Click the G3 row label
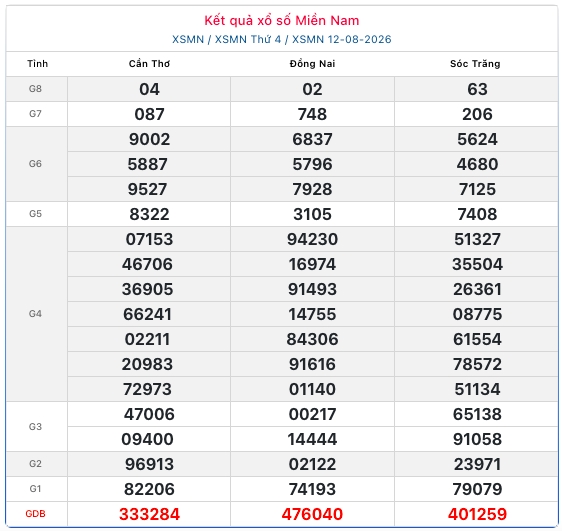562x531 pixels. pyautogui.click(x=35, y=426)
